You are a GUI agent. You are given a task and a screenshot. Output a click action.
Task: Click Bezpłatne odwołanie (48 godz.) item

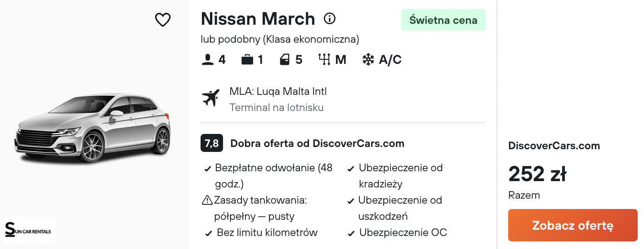pyautogui.click(x=273, y=176)
